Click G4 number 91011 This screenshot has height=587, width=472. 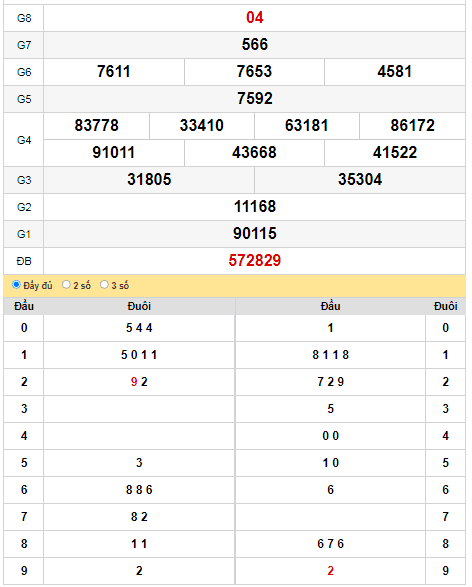(x=114, y=152)
